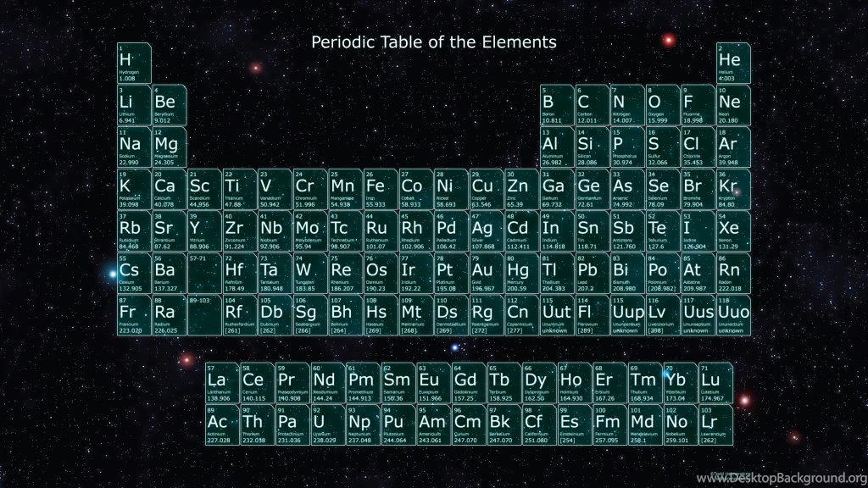Viewport: 868px width, 488px height.
Task: Click the Ununoctium (Uuo) element tile
Action: tap(733, 315)
